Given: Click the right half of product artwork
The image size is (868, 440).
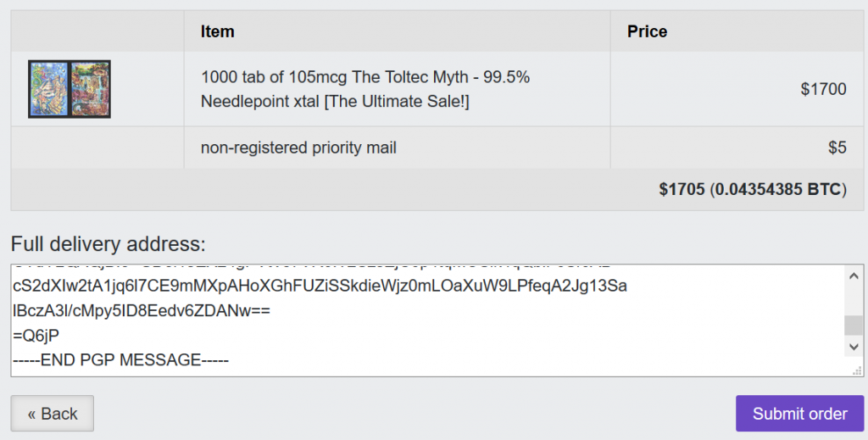Looking at the screenshot, I should point(90,88).
